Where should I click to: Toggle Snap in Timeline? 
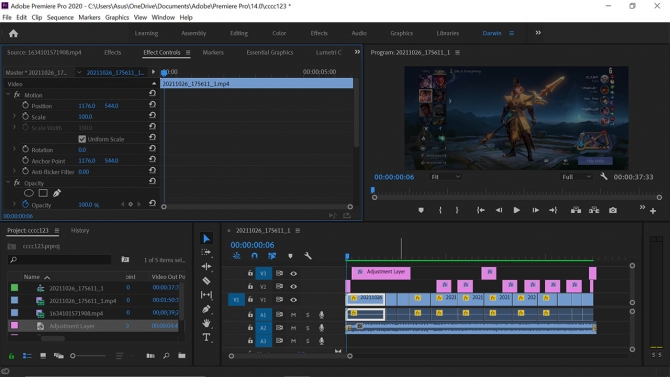(254, 256)
